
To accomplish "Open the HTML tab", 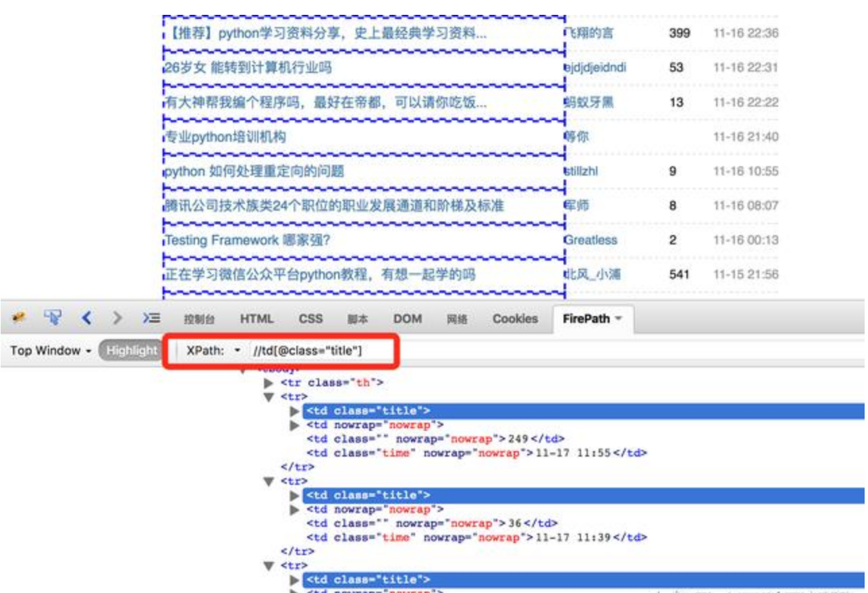I will click(256, 319).
